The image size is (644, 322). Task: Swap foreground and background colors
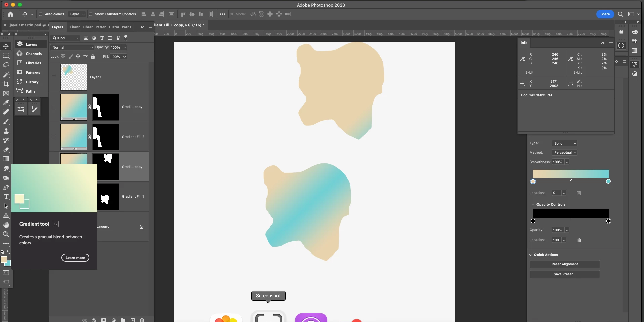pos(8,252)
